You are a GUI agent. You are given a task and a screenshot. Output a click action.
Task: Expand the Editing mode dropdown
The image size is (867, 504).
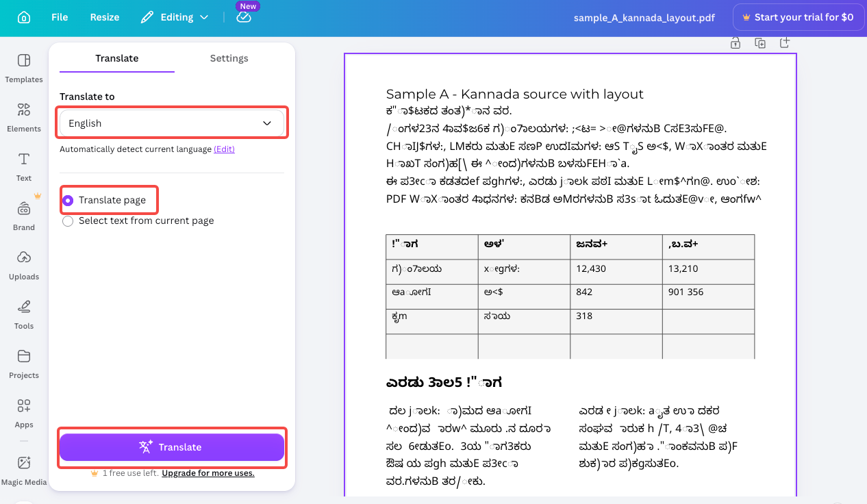(x=175, y=17)
